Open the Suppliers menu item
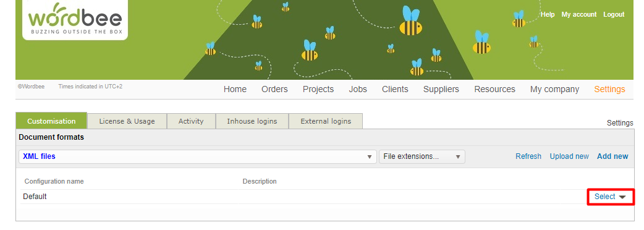This screenshot has height=230, width=644. point(441,89)
